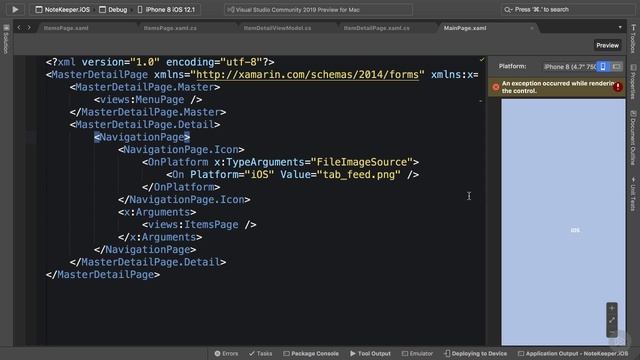The width and height of the screenshot is (640, 360).
Task: Navigate back with the left arrow
Action: pos(19,28)
